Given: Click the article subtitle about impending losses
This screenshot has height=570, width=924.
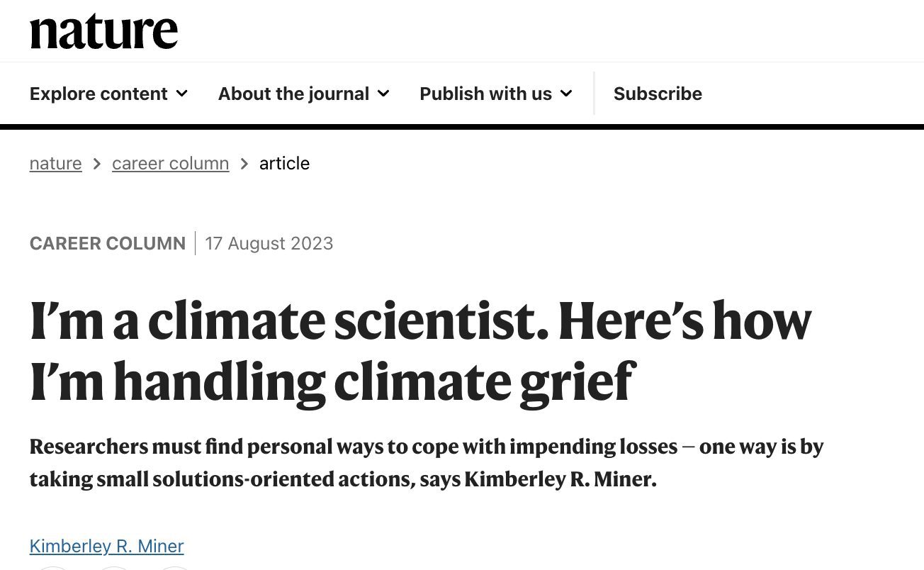Looking at the screenshot, I should (426, 462).
